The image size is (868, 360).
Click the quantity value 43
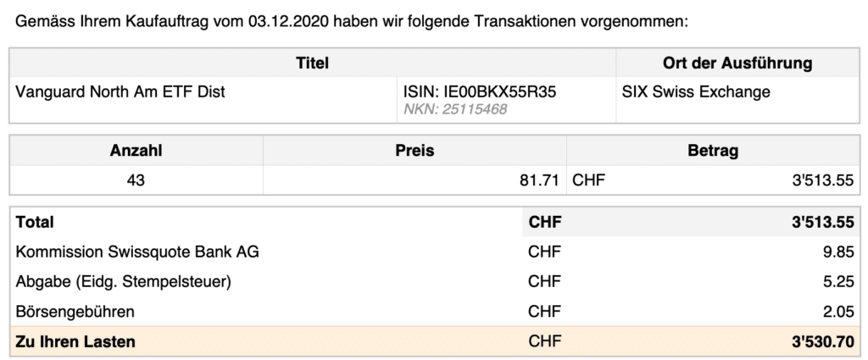(x=136, y=180)
